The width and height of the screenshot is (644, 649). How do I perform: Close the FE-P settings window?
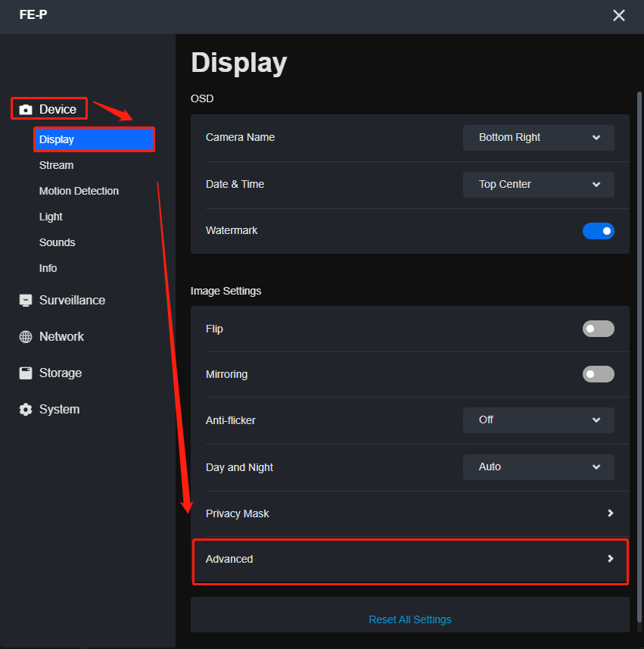pyautogui.click(x=618, y=15)
